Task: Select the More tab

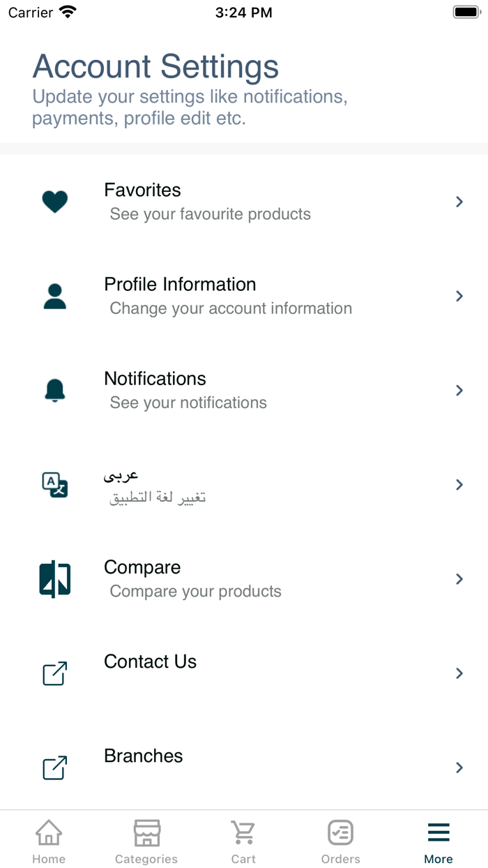Action: tap(439, 841)
